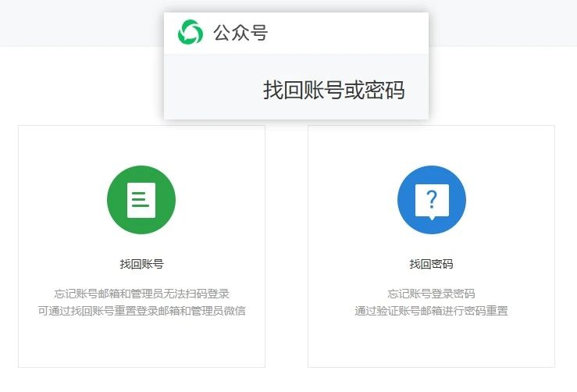Click the text 通过验证账号邮箱进行密码重置

coord(431,311)
